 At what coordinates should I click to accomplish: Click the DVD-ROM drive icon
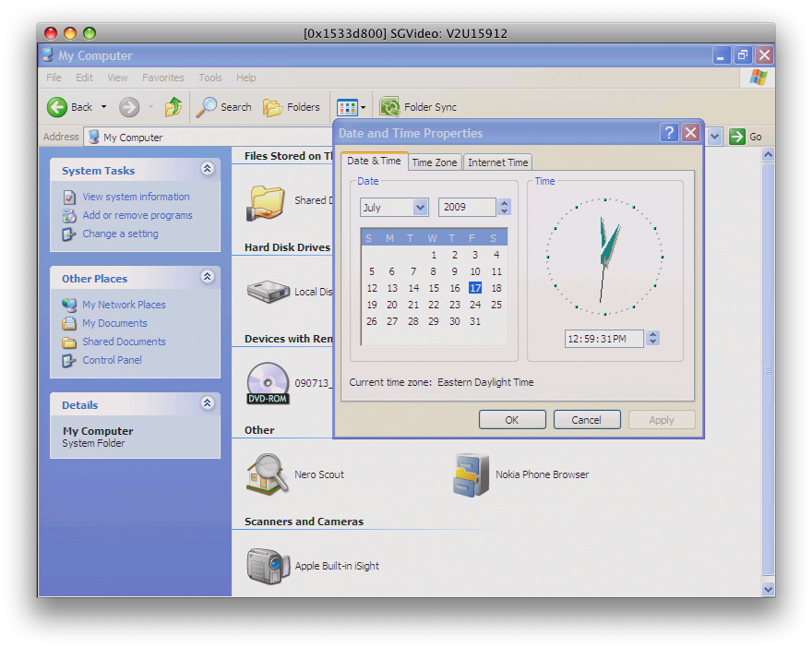pos(268,383)
